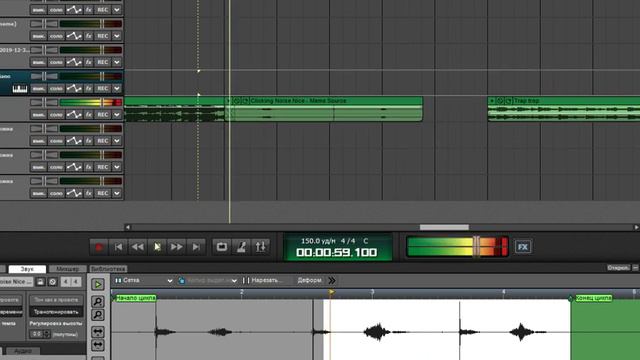Open fx for the piano keyboard track
The width and height of the screenshot is (640, 360).
(x=88, y=89)
